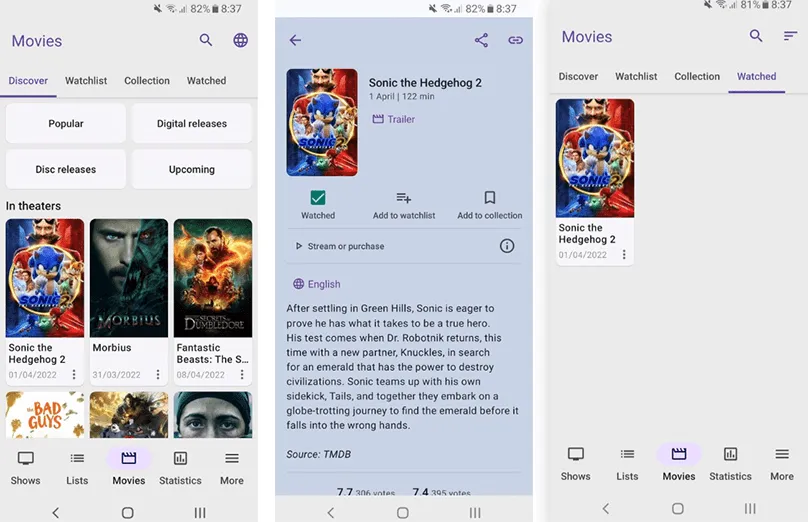
Task: Open The Bad Guys poster
Action: pos(45,415)
